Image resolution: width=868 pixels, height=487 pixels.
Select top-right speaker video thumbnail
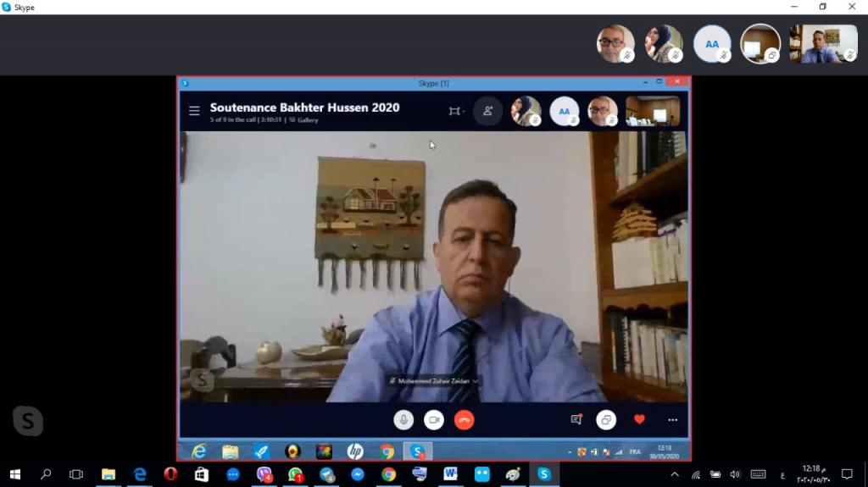(823, 44)
